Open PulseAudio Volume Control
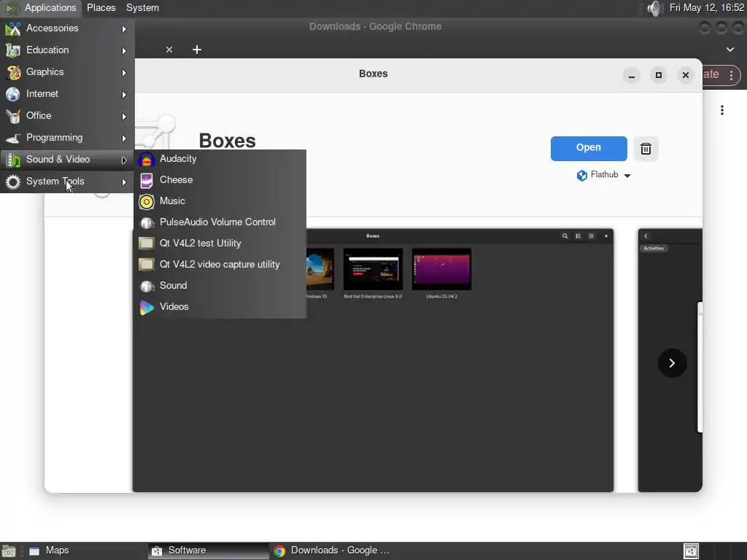 (x=220, y=222)
